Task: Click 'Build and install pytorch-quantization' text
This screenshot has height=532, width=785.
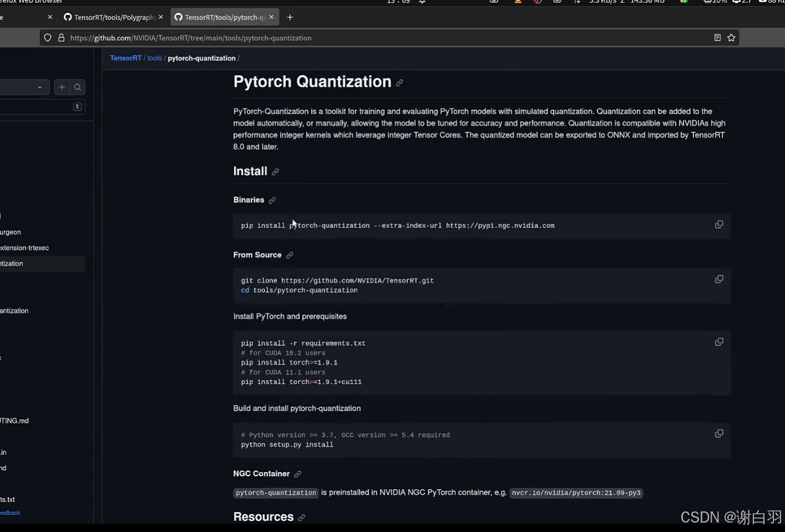Action: click(x=297, y=408)
